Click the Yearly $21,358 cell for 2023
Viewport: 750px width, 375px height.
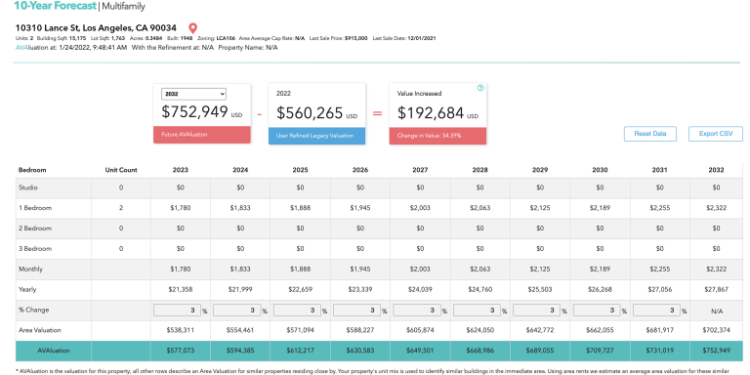coord(180,289)
